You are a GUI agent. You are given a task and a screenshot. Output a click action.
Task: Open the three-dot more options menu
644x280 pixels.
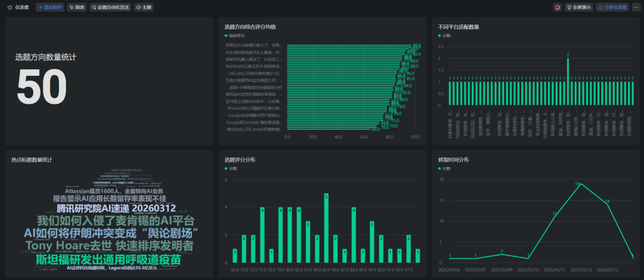point(636,7)
